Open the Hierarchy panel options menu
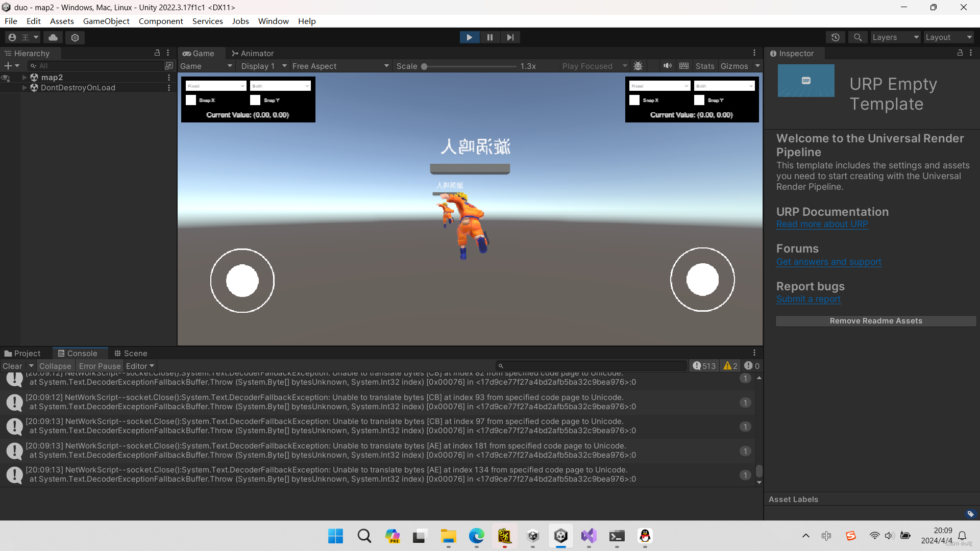 [168, 53]
